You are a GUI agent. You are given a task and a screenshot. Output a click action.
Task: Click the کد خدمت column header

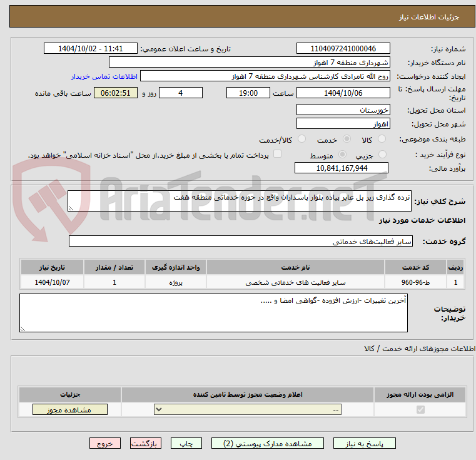[415, 267]
